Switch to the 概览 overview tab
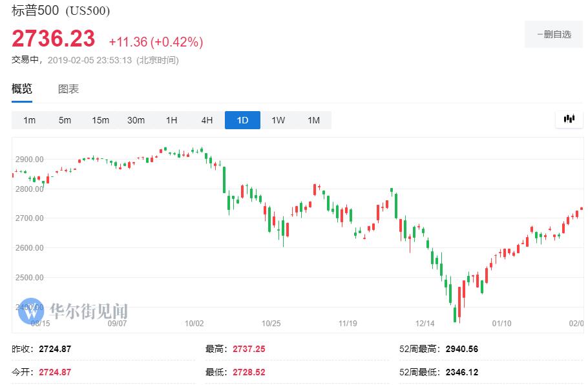The width and height of the screenshot is (588, 385). 22,89
